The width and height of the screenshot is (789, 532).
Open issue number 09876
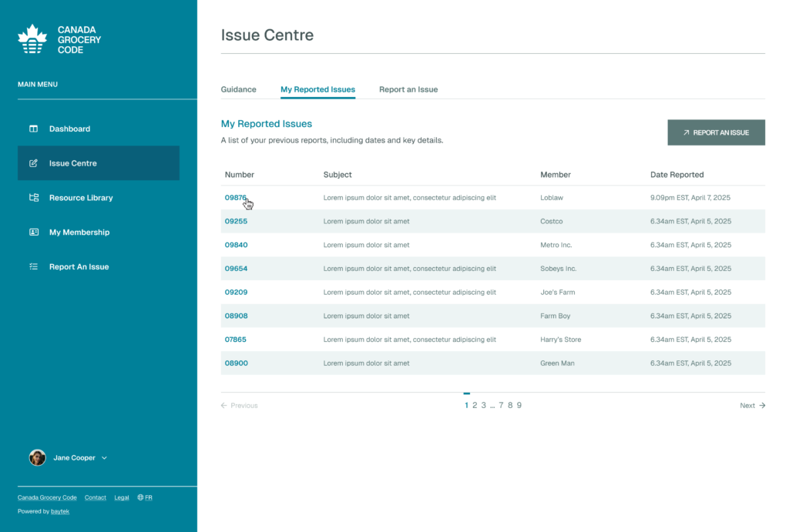(x=236, y=198)
